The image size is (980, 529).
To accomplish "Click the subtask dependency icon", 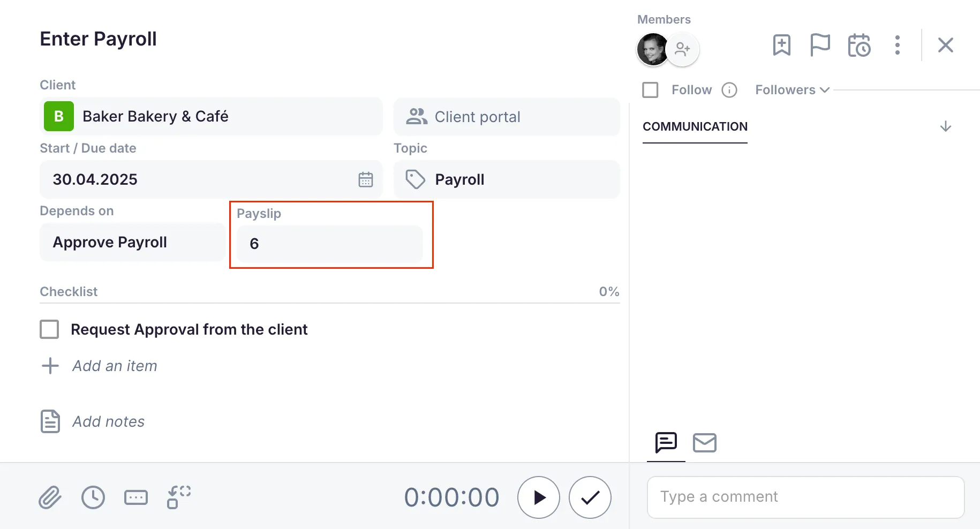I will (179, 497).
